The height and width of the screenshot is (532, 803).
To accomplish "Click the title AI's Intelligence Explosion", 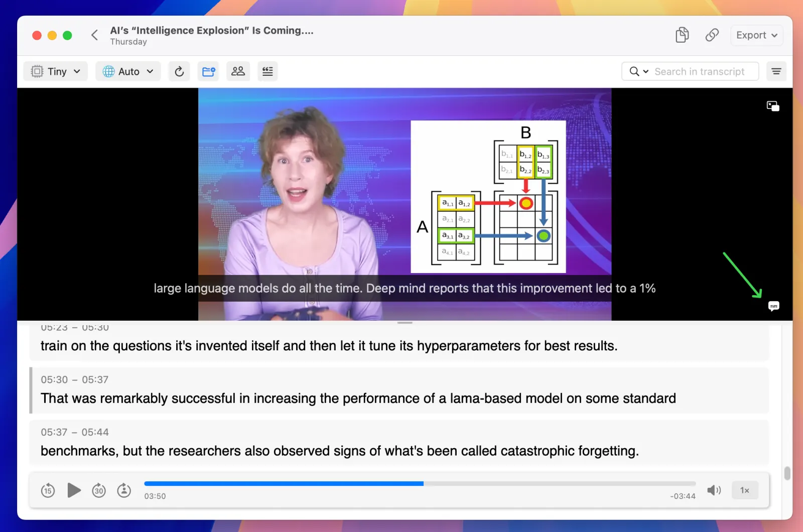I will click(x=212, y=30).
